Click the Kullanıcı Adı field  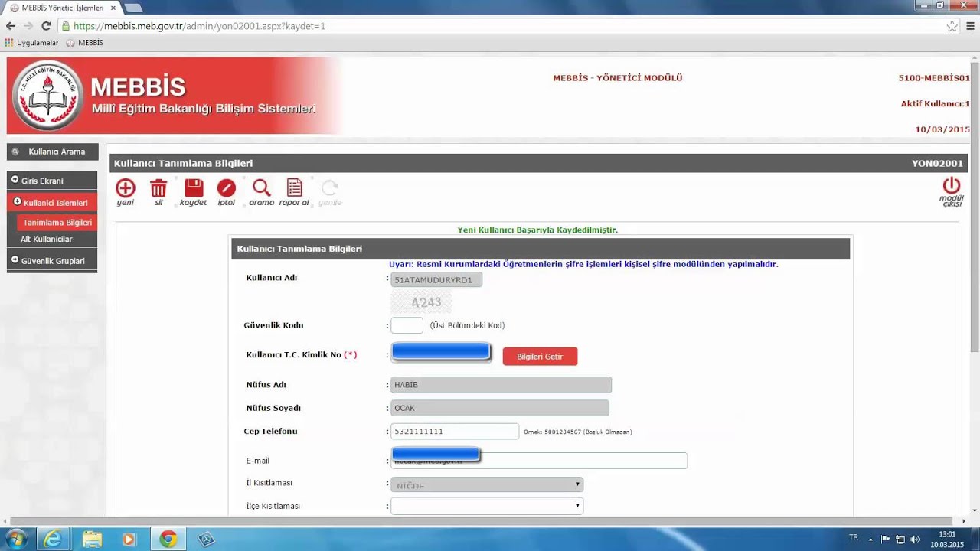(436, 280)
